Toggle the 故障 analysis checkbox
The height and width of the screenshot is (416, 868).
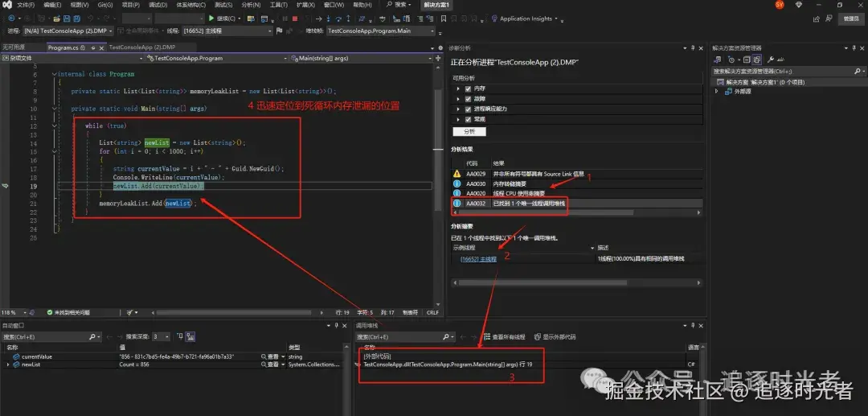click(468, 99)
